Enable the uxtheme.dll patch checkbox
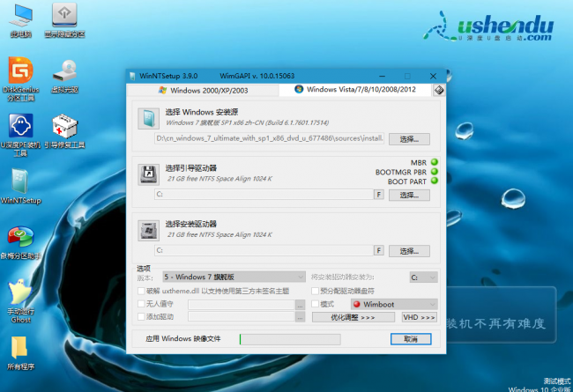This screenshot has width=573, height=392. coord(141,291)
